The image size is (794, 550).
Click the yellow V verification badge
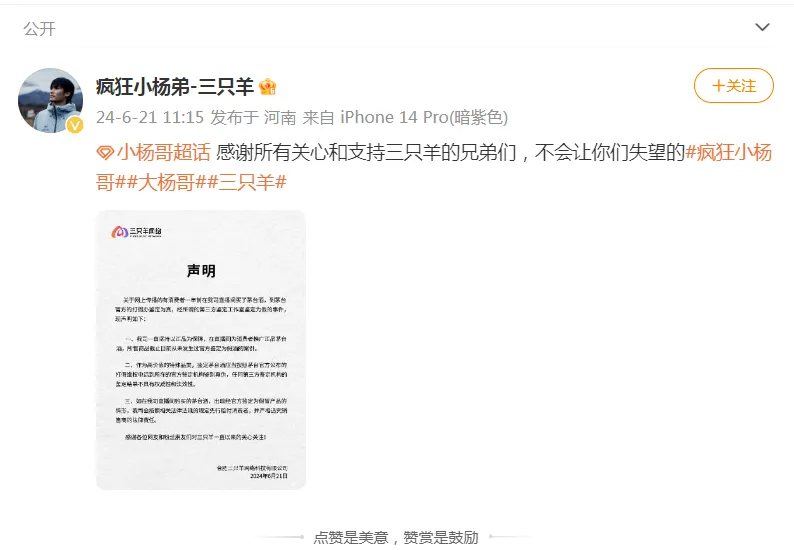coord(75,125)
